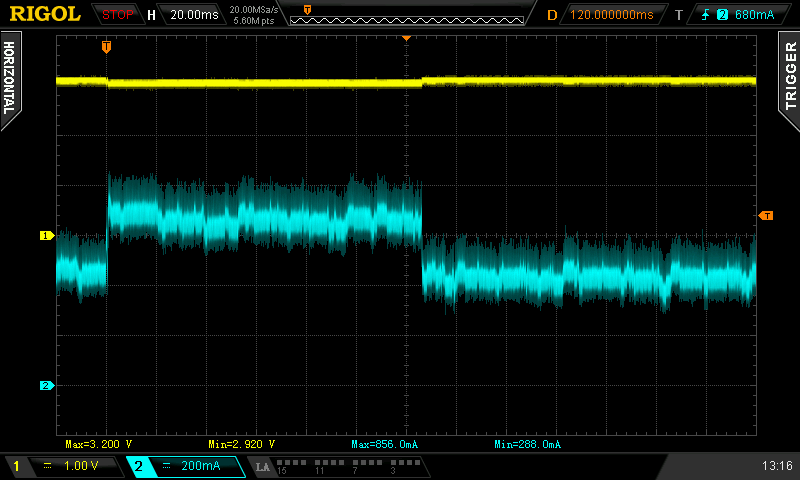Click the yellow channel 1 voltage trace
Viewport: 800px width, 480px height.
tap(406, 82)
